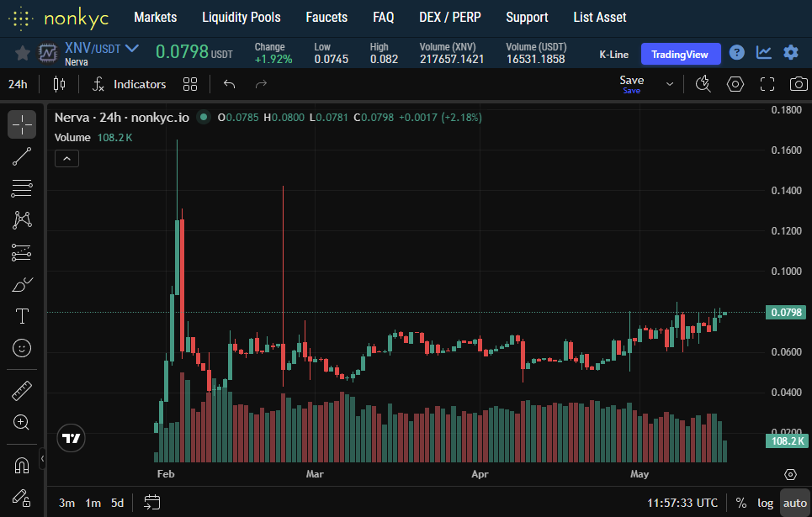812x517 pixels.
Task: Take a chart snapshot with camera icon
Action: coord(799,84)
